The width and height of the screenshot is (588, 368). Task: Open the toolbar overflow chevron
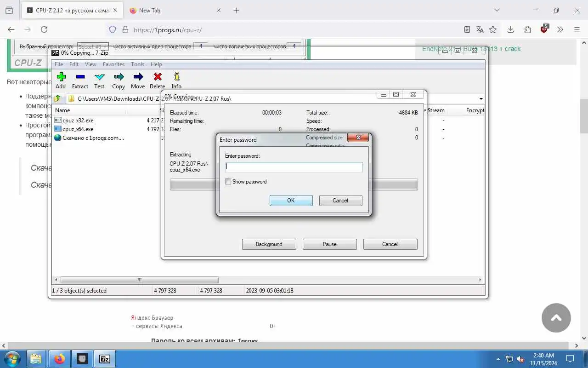click(560, 29)
